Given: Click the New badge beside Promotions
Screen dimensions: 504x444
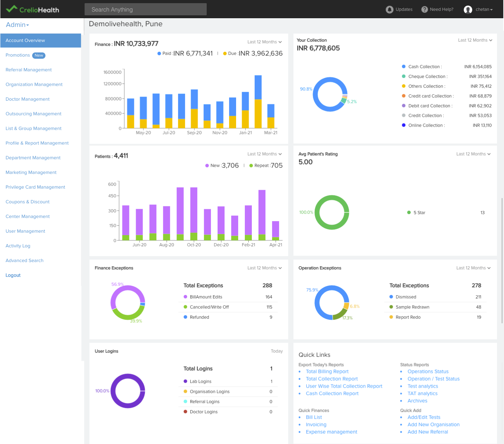Looking at the screenshot, I should point(39,55).
